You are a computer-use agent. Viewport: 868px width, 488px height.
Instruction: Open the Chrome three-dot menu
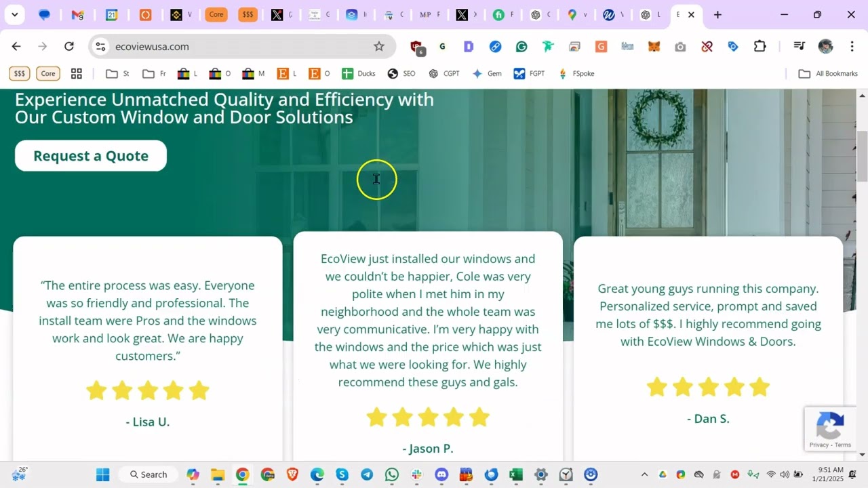(852, 46)
